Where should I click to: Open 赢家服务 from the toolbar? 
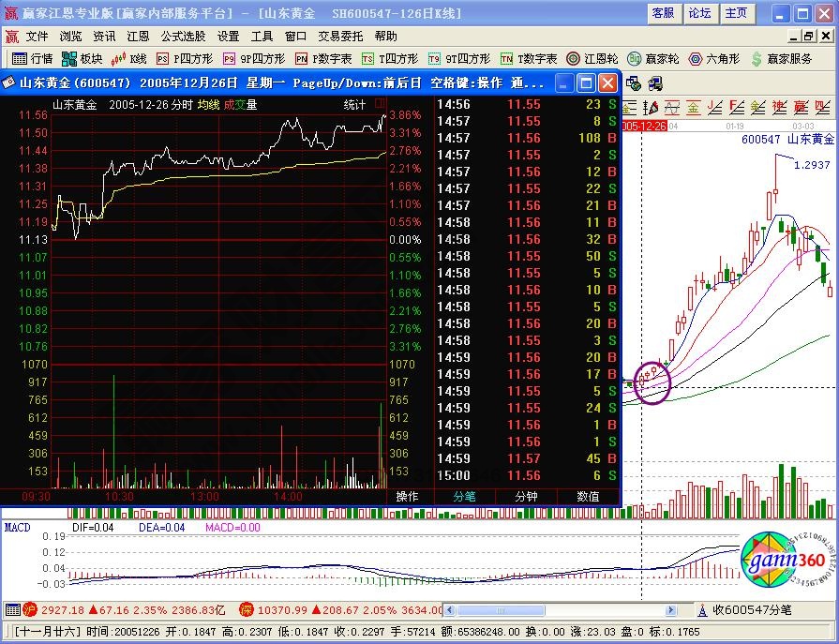pos(781,58)
